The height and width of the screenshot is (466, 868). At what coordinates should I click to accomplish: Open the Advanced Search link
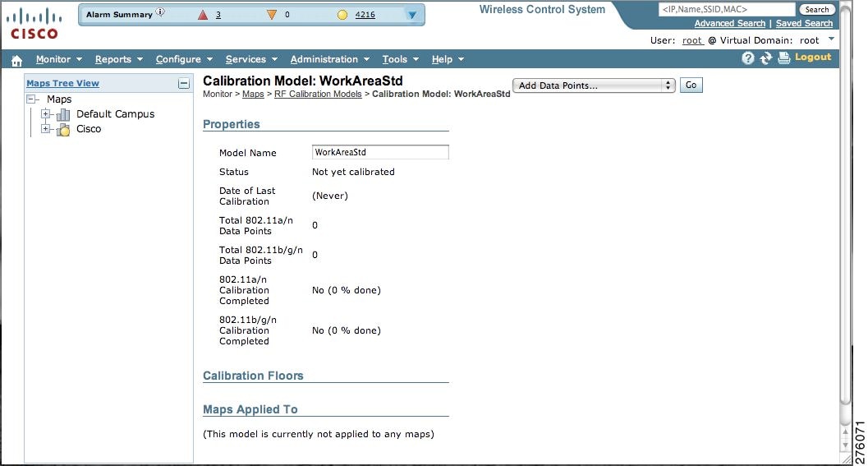pyautogui.click(x=729, y=23)
